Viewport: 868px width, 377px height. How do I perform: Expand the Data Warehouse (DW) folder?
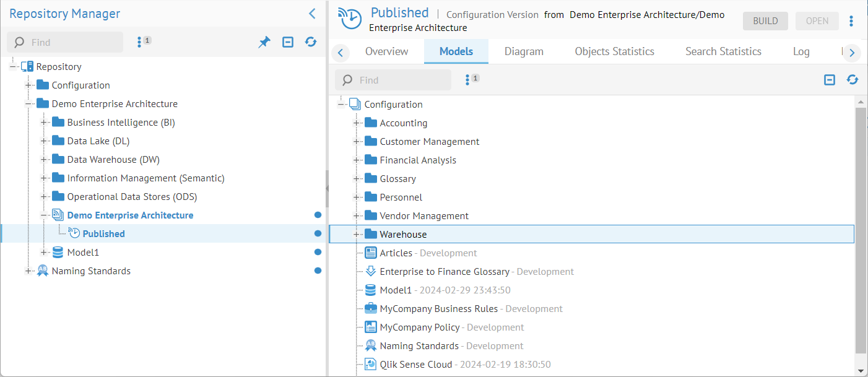pos(44,160)
